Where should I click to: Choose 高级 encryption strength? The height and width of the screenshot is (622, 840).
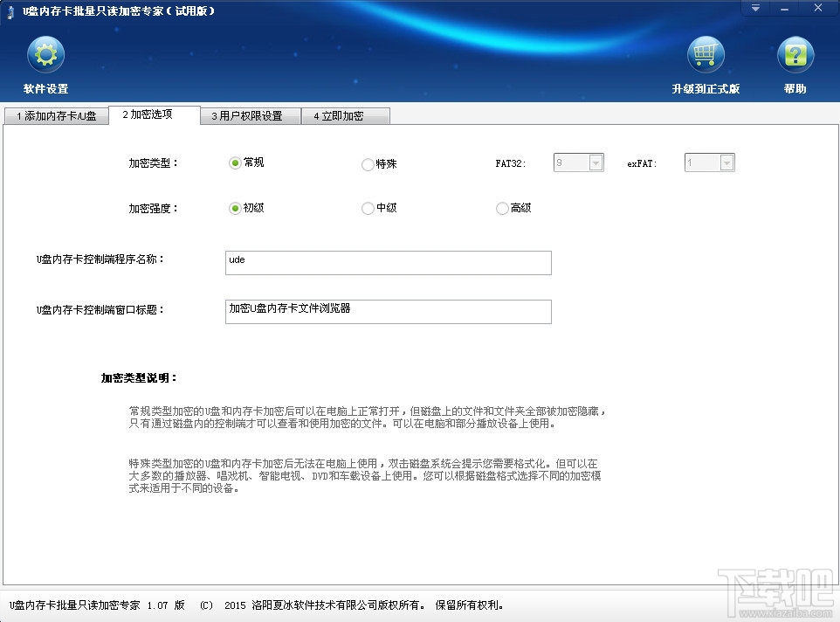(503, 208)
